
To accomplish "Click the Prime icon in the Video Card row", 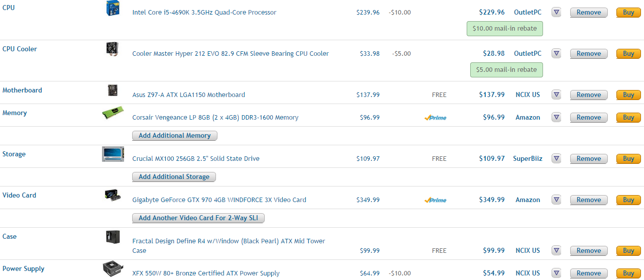I will tap(435, 200).
